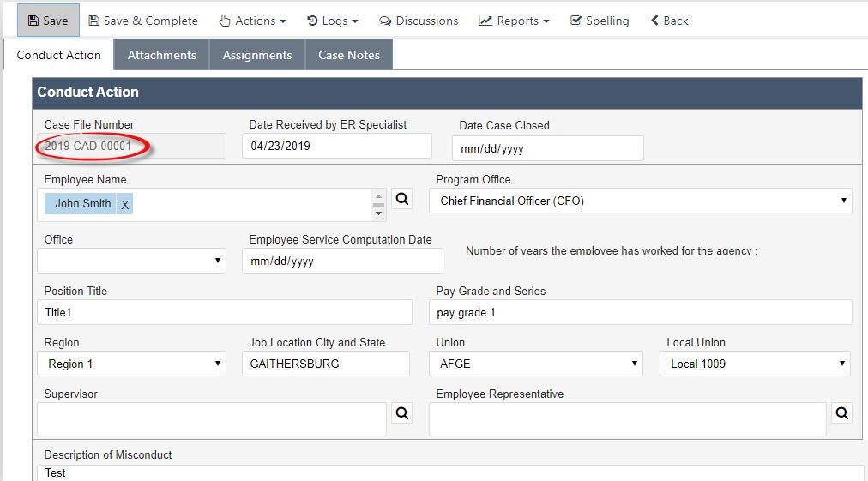The image size is (868, 481).
Task: Click the Description of Misconduct text box
Action: (450, 472)
